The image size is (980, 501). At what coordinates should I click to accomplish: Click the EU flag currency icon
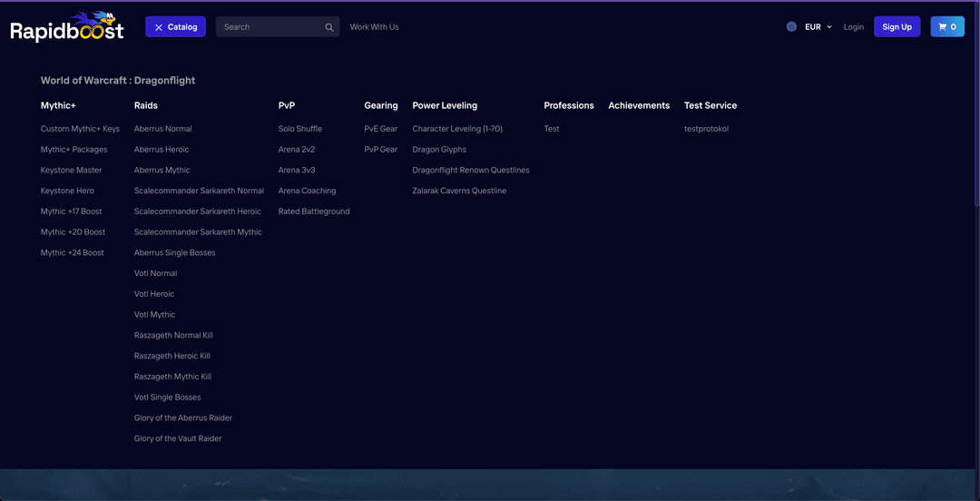(791, 27)
